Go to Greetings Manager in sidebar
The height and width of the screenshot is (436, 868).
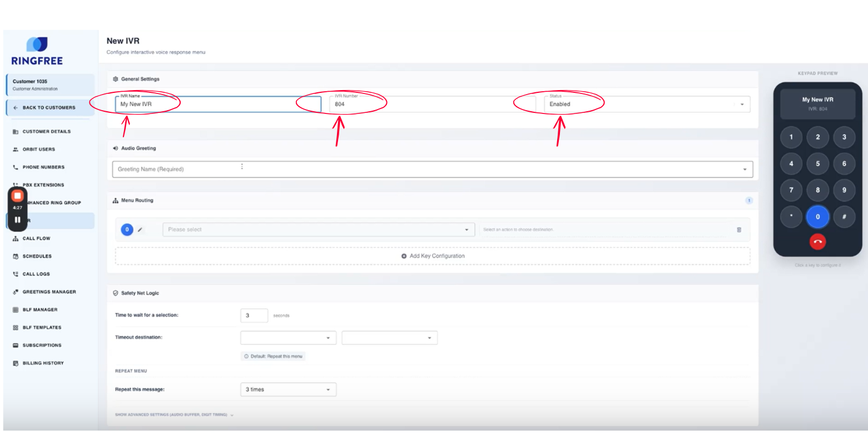pyautogui.click(x=49, y=292)
